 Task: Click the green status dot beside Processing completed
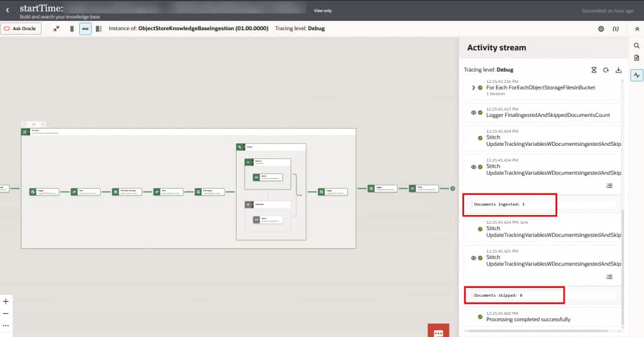coord(480,317)
